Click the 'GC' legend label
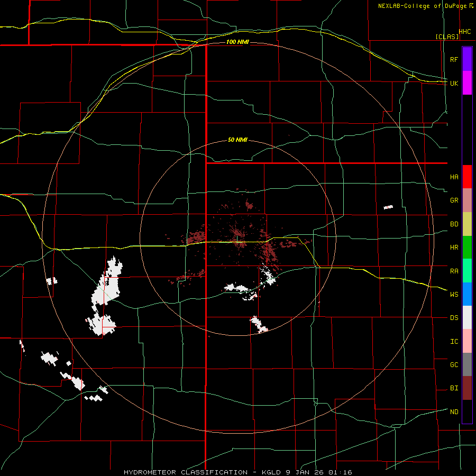 pyautogui.click(x=454, y=365)
